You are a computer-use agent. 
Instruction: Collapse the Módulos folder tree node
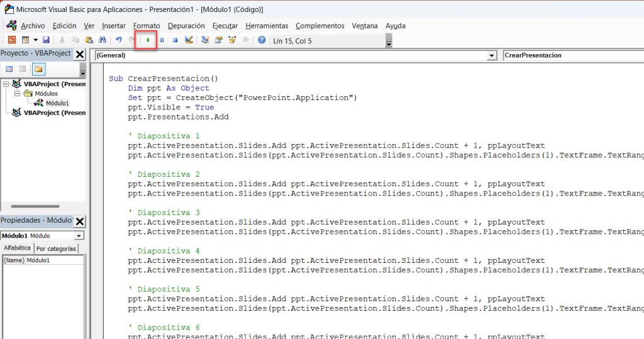18,93
